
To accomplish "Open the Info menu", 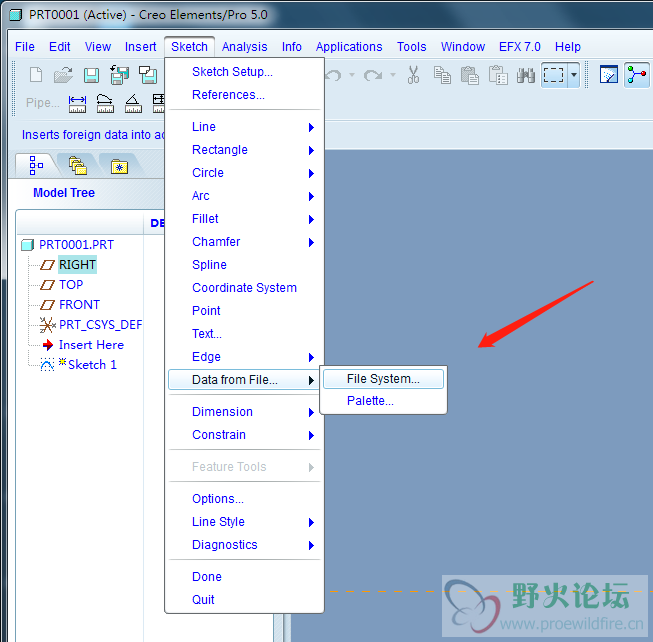I will (x=292, y=47).
